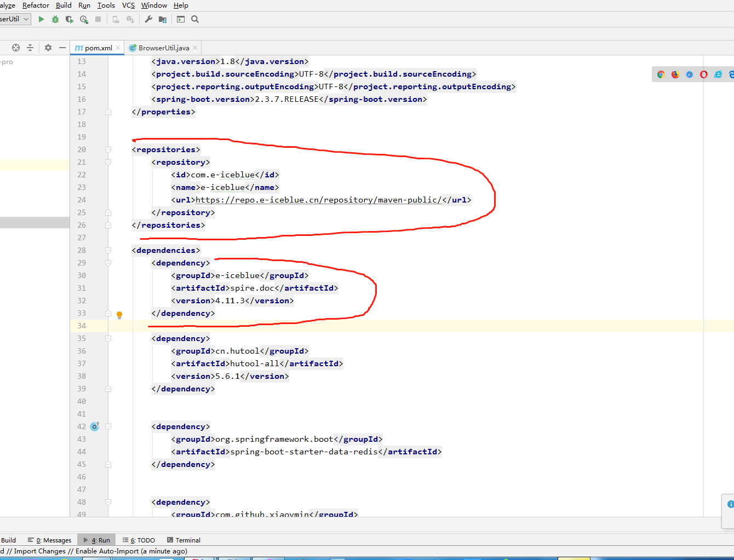Viewport: 734px width, 560px height.
Task: Click the gutter marker icon on line 42
Action: 95,426
